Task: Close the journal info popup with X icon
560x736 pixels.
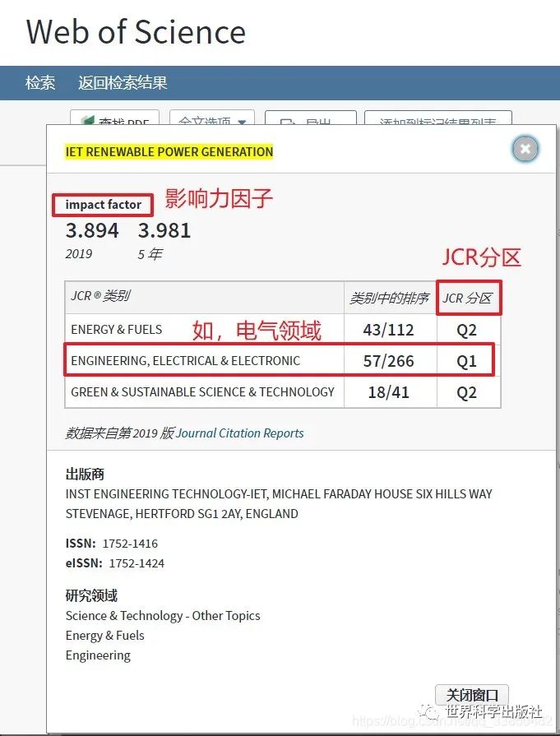Action: [525, 150]
